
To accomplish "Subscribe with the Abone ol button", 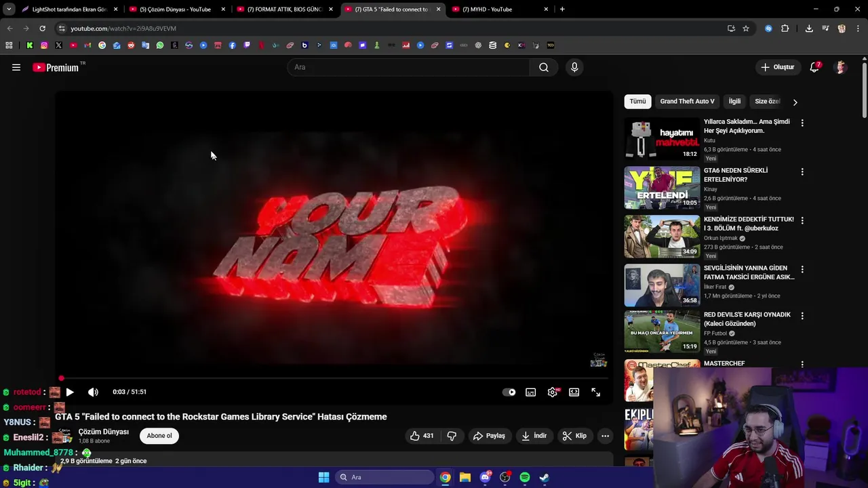I will pyautogui.click(x=159, y=436).
